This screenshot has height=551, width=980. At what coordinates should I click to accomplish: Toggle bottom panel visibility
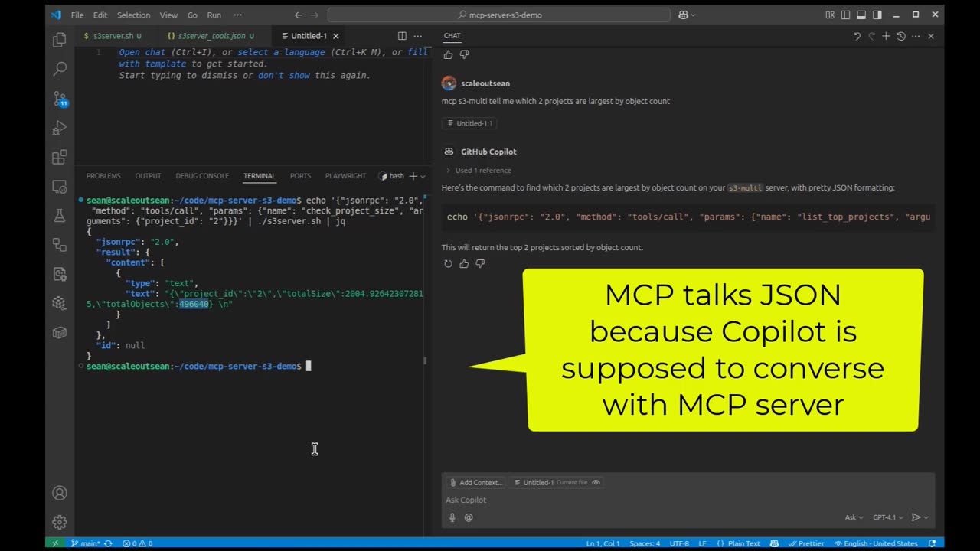tap(861, 15)
